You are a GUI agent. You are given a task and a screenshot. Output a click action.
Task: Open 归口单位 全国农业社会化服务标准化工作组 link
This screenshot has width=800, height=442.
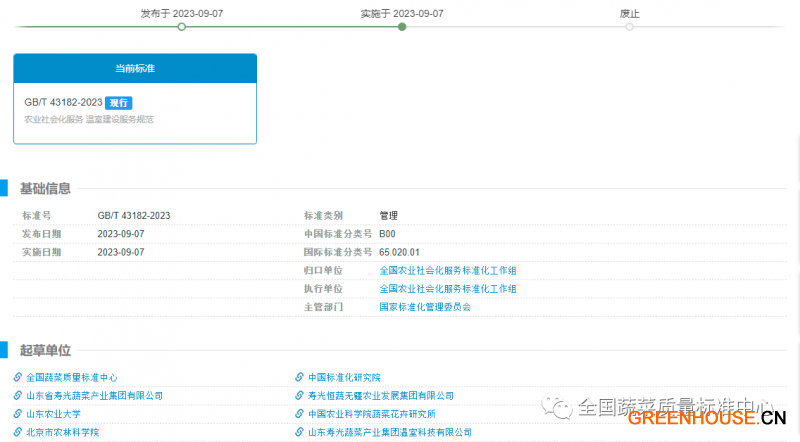pyautogui.click(x=448, y=271)
